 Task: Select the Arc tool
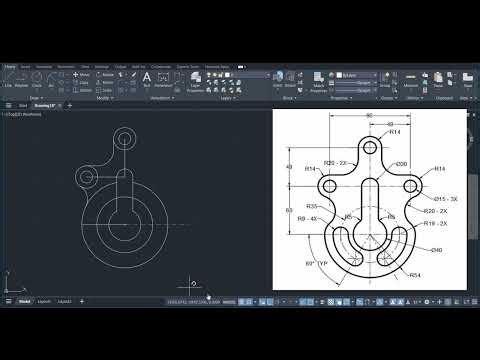51,80
